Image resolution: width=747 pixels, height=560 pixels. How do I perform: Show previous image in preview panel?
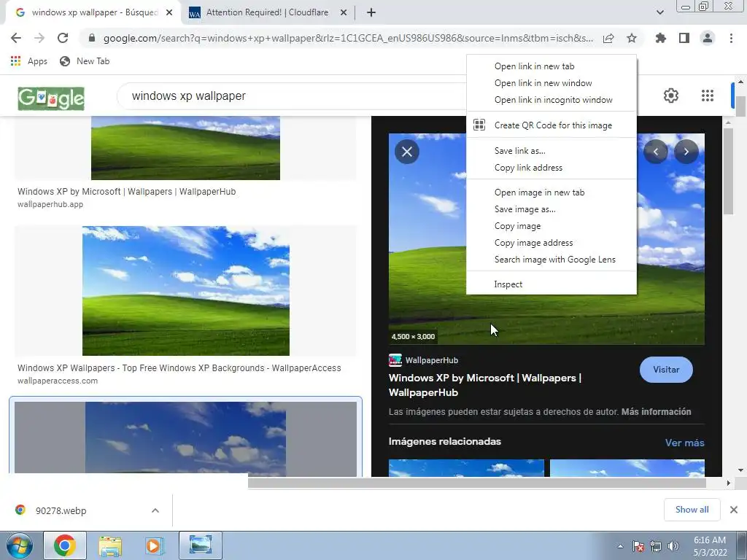point(656,152)
